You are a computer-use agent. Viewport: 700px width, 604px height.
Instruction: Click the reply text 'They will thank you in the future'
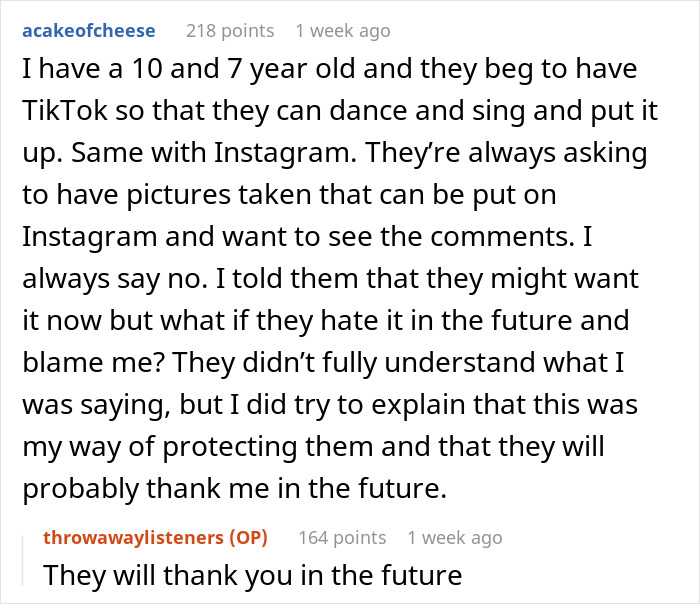[x=253, y=575]
